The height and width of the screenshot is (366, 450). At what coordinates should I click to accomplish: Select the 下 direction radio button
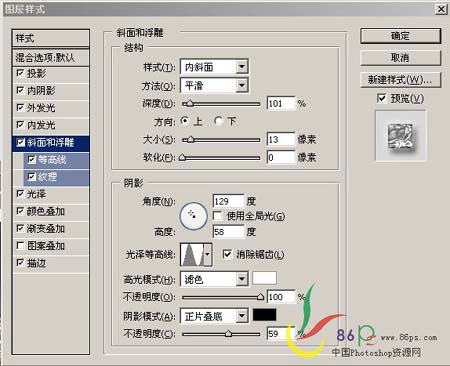(x=218, y=121)
